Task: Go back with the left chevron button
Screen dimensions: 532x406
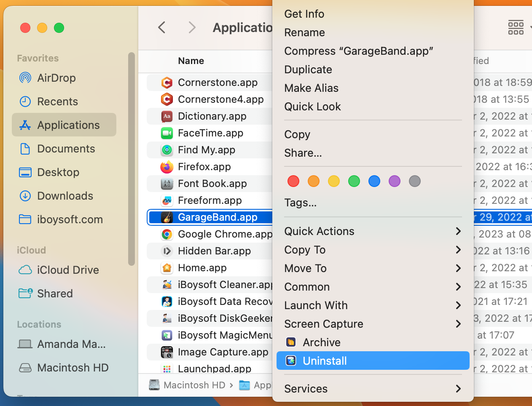Action: pyautogui.click(x=162, y=28)
